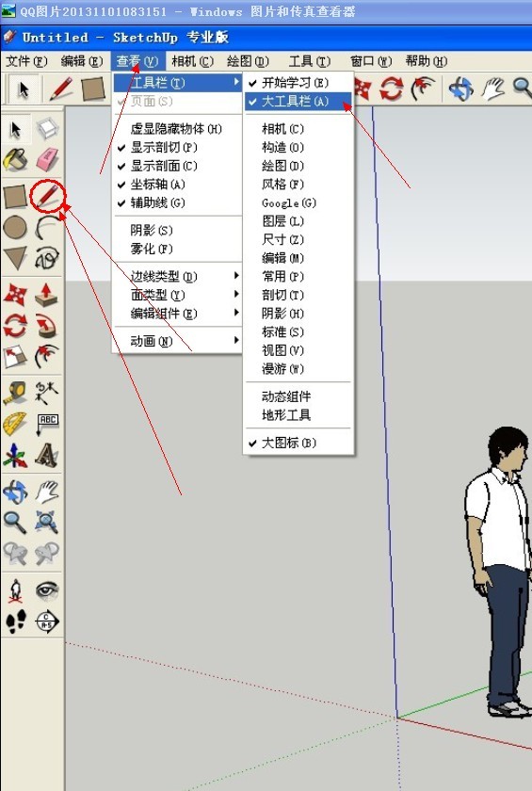Select the Axes tool
Image resolution: width=532 pixels, height=791 pixels.
click(16, 455)
